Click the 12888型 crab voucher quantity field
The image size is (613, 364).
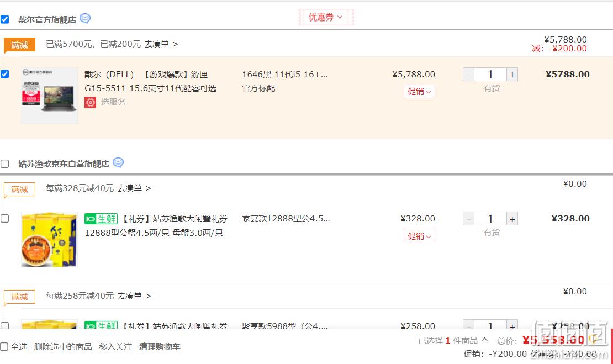(x=490, y=219)
